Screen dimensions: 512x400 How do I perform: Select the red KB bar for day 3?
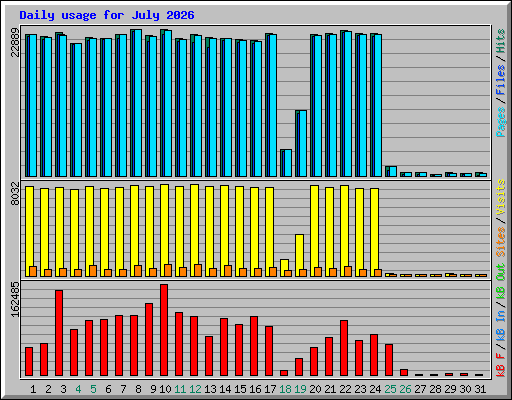pos(59,333)
